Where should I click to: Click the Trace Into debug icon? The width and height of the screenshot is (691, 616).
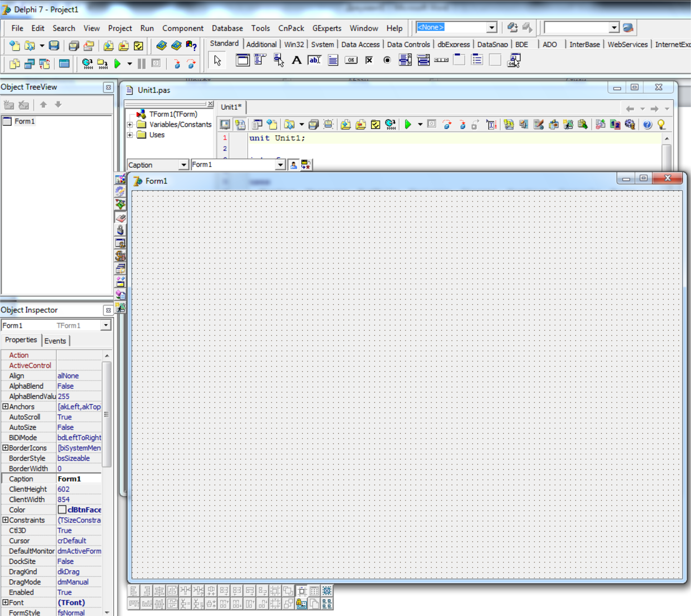(x=177, y=64)
